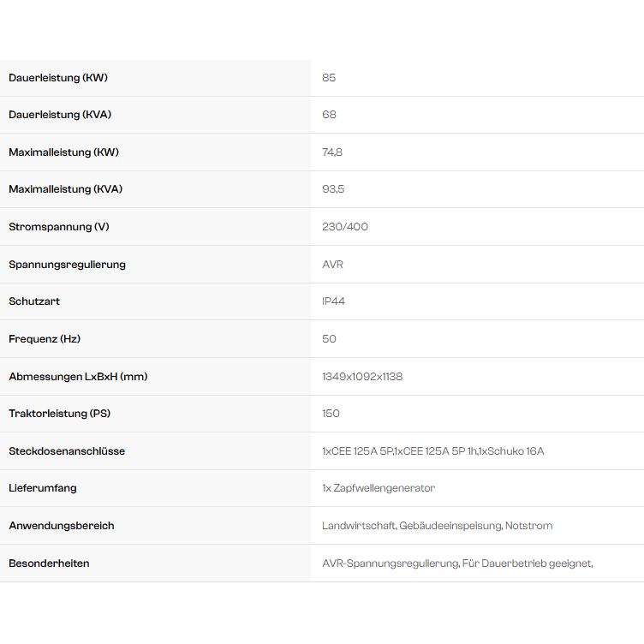This screenshot has width=644, height=644.
Task: Click the value 68 in KVA row
Action: (329, 115)
